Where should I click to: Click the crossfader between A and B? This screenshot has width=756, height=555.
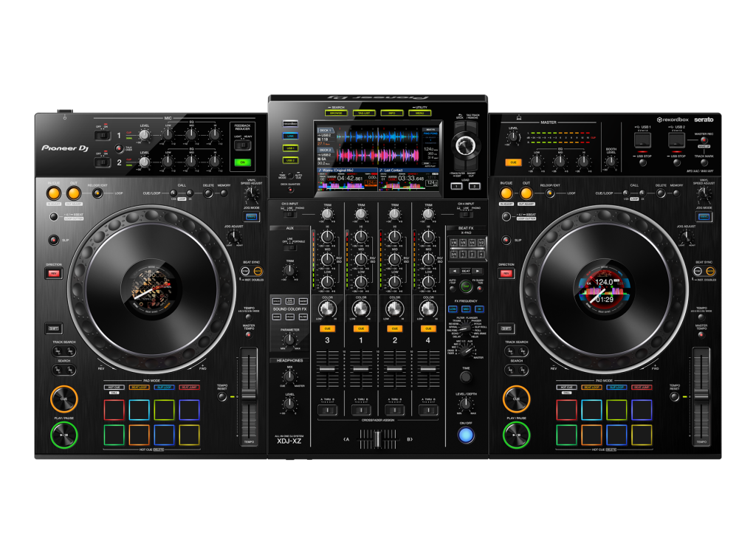coord(377,439)
